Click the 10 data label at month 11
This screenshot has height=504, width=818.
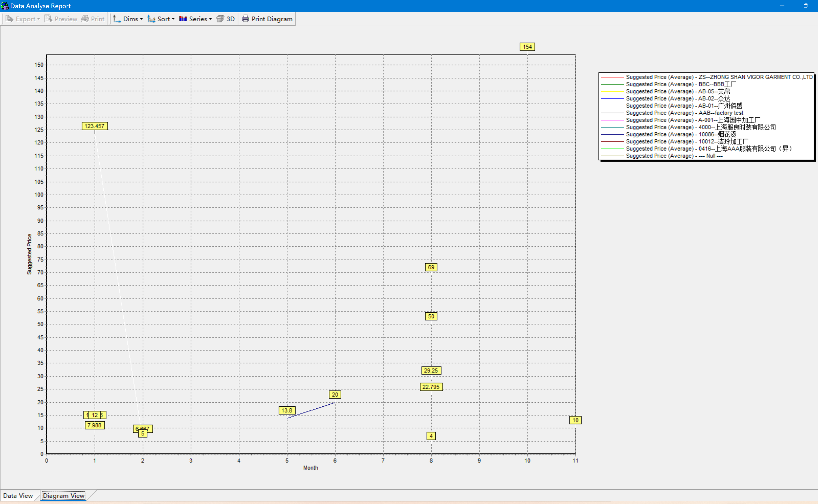[x=575, y=420]
